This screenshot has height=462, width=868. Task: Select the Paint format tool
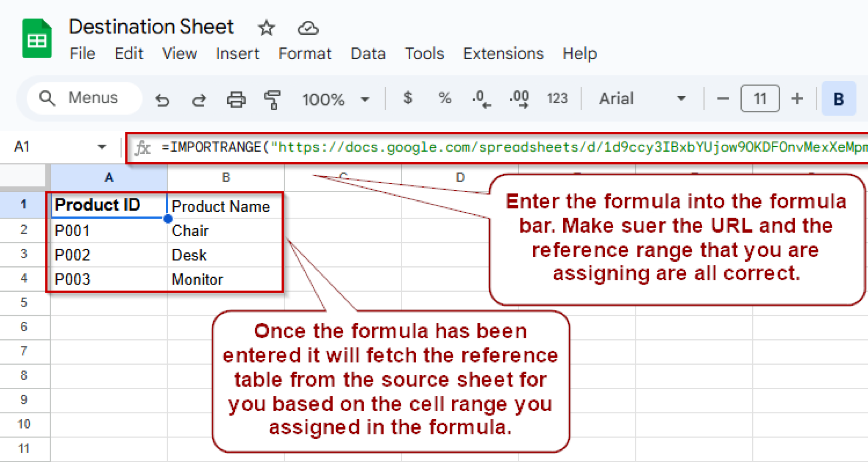pos(273,100)
